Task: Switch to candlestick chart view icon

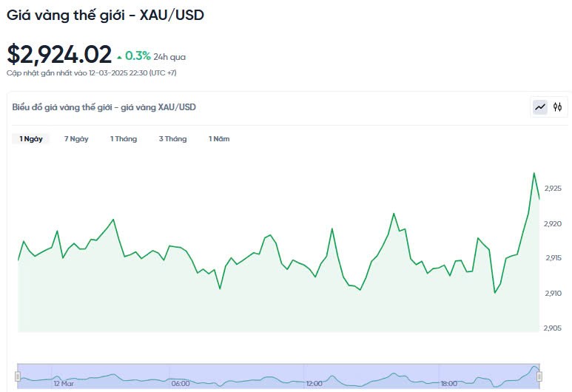Action: [558, 107]
